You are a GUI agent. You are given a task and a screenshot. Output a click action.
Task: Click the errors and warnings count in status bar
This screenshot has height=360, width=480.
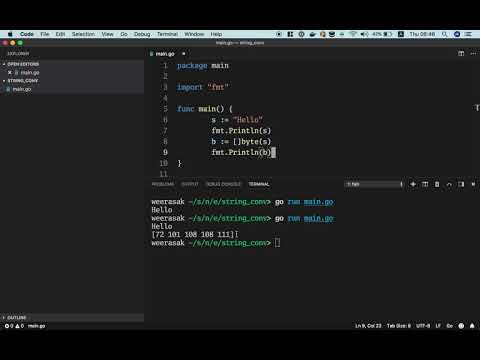click(14, 326)
